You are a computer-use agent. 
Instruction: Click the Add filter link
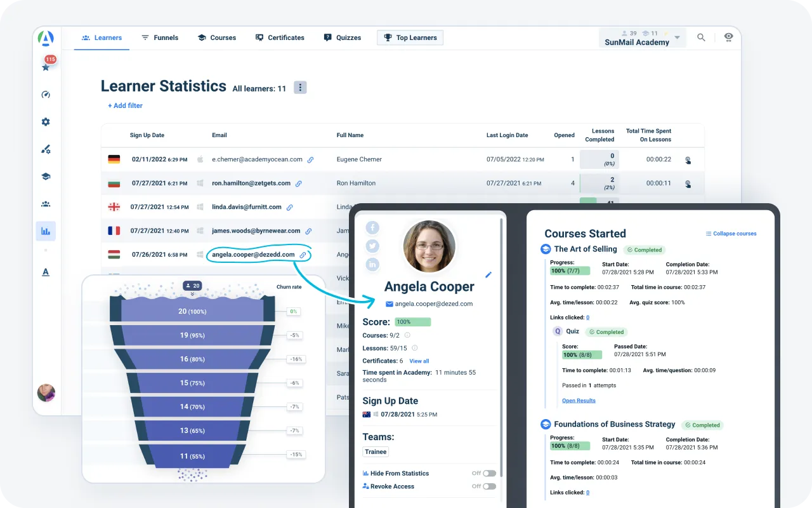125,105
